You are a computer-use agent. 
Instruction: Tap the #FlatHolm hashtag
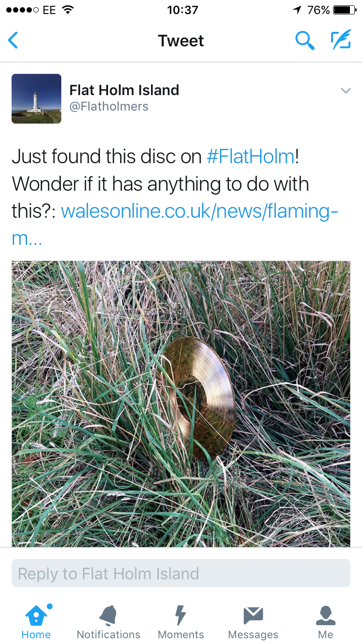pyautogui.click(x=251, y=156)
